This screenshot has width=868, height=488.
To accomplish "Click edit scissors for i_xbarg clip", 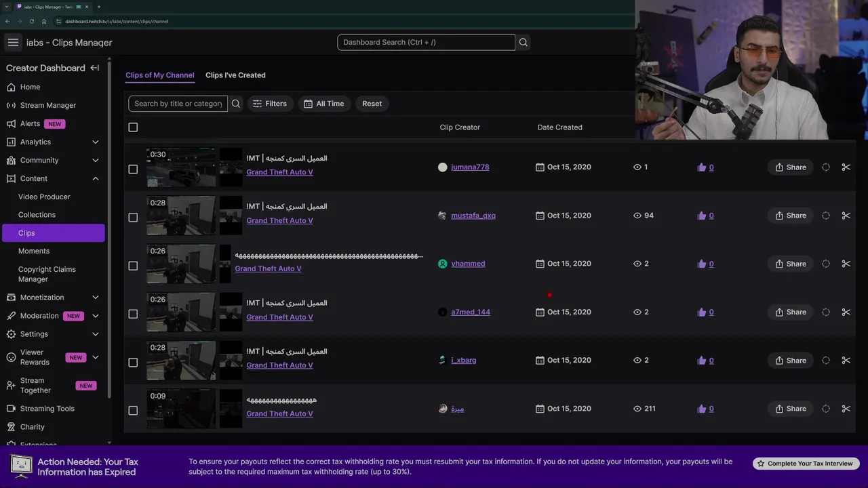I will [846, 361].
